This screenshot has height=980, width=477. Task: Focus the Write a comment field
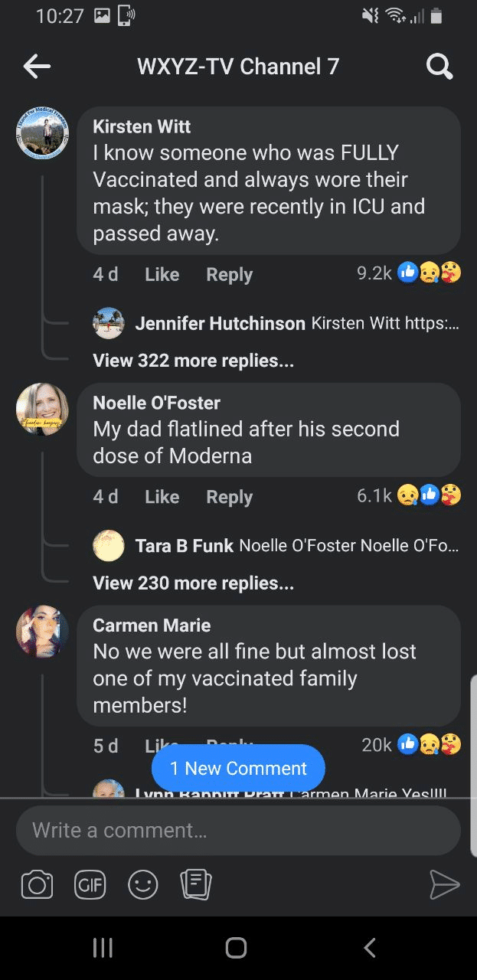click(238, 830)
